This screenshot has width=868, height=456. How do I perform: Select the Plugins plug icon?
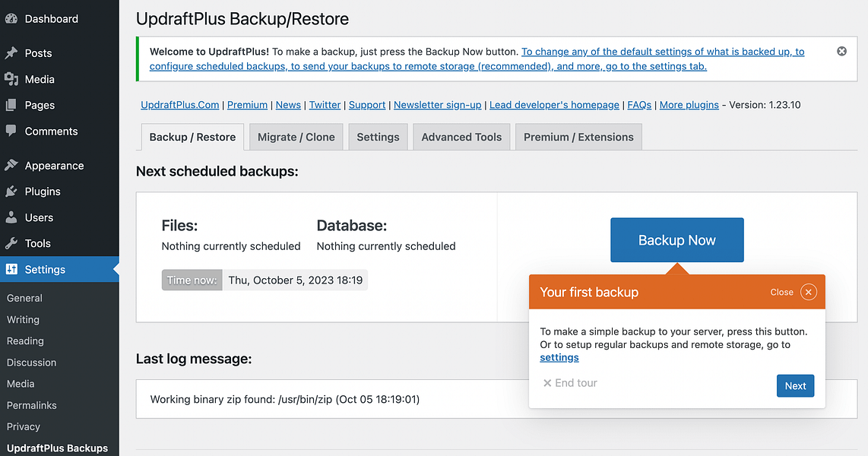12,191
